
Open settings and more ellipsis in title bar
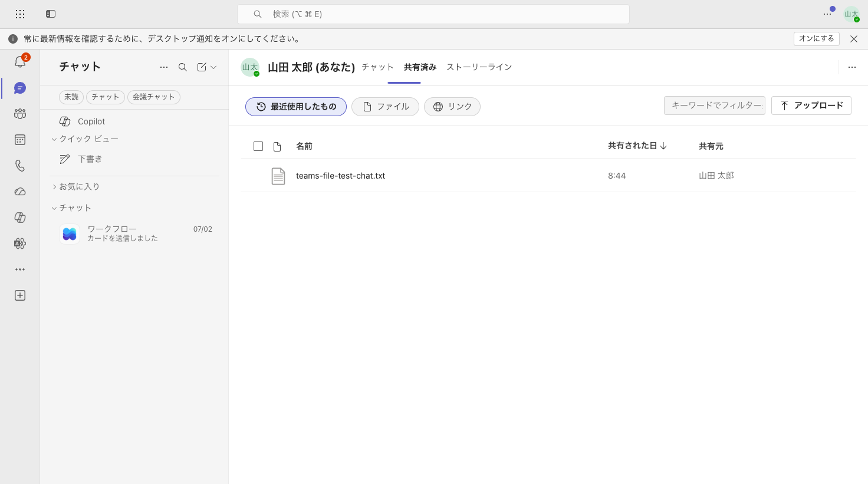[827, 14]
